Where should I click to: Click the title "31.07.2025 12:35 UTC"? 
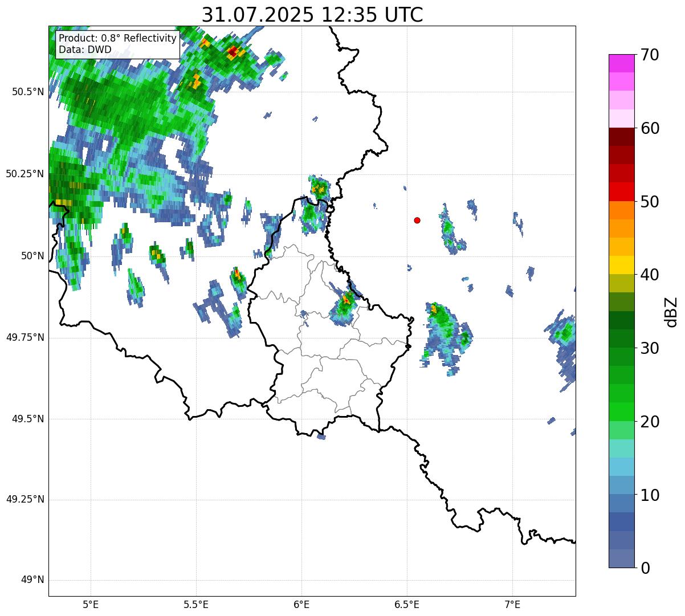[312, 15]
